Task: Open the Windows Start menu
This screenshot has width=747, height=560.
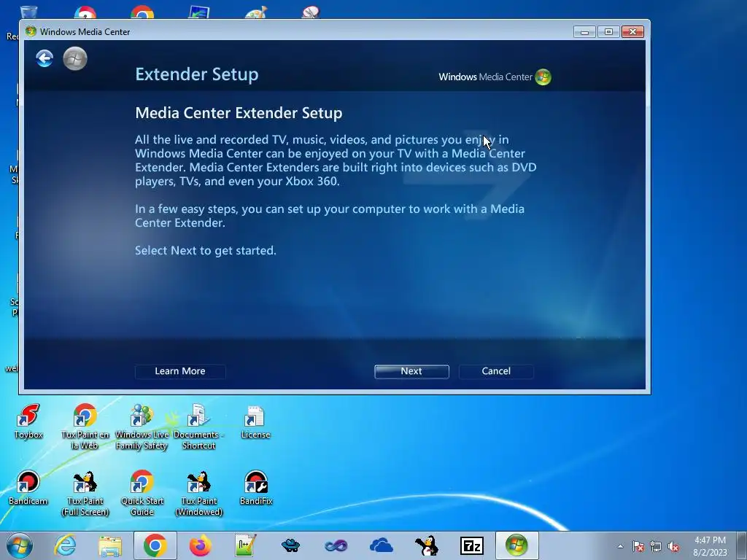Action: pyautogui.click(x=20, y=545)
